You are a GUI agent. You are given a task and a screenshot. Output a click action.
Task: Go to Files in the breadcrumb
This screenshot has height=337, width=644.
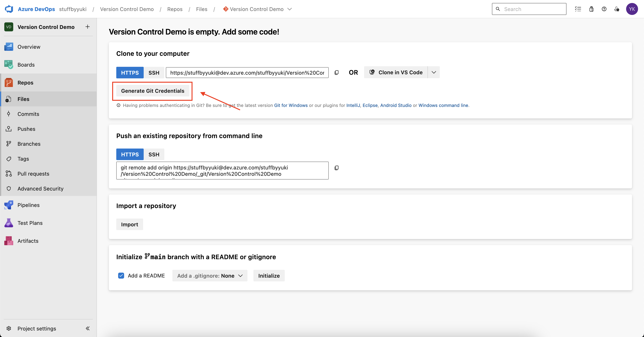(201, 9)
